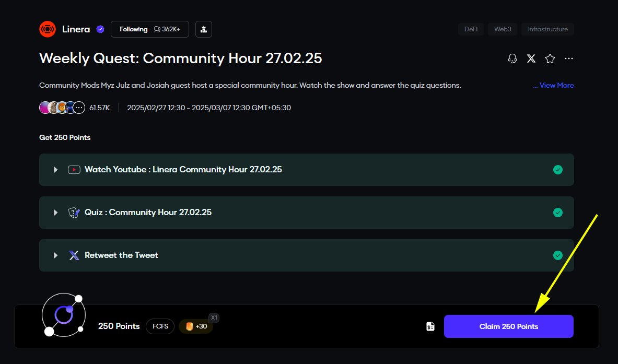Click the Quiz : Community Hour task title
The width and height of the screenshot is (618, 364).
pos(148,213)
